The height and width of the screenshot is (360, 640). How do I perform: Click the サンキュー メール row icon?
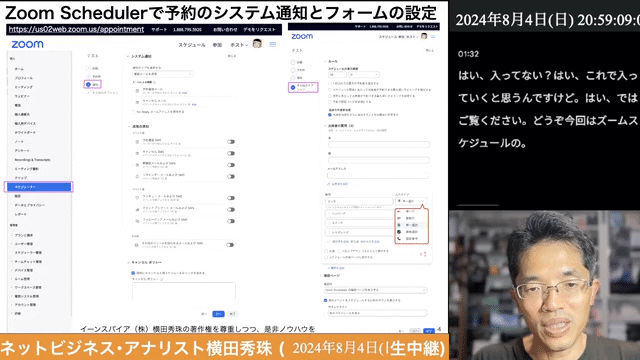(137, 198)
